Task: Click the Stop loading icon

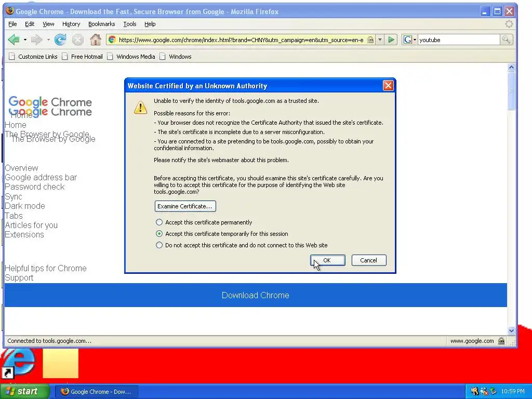Action: point(78,40)
